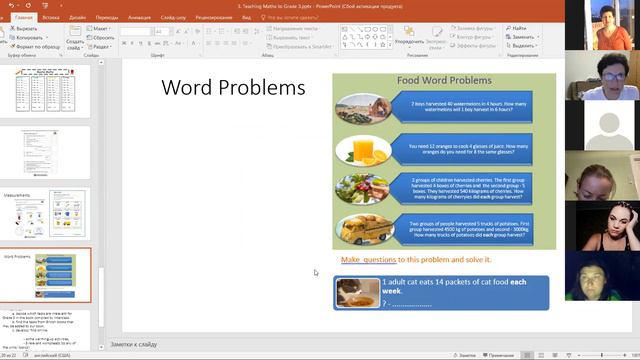Toggle text shadow S formatting
This screenshot has height=360, width=640.
point(149,43)
